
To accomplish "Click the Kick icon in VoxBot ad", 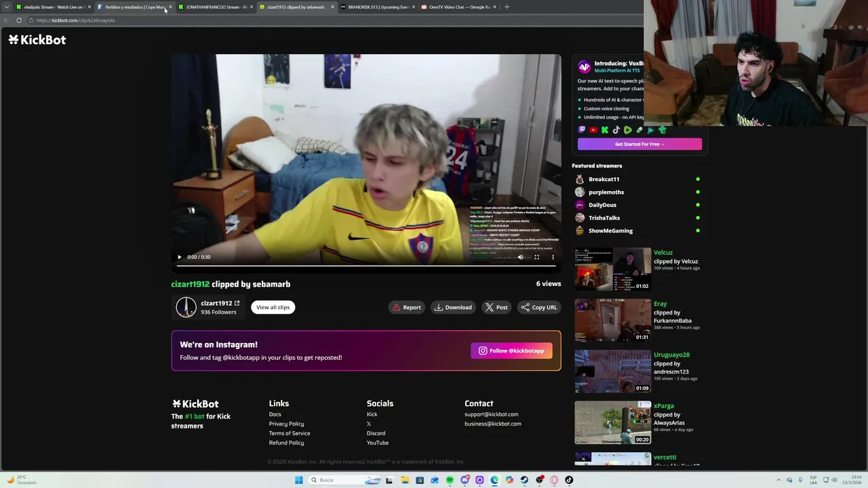I will [x=605, y=130].
